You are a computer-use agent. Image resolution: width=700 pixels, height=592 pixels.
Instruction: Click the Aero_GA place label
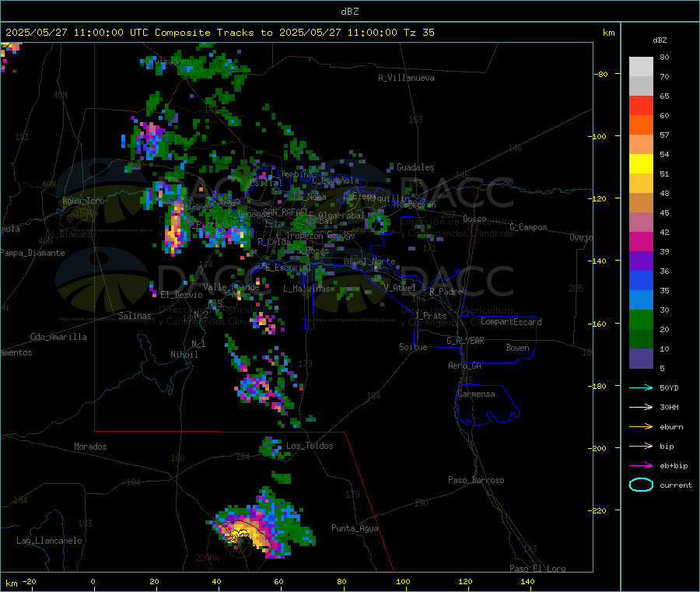[465, 366]
